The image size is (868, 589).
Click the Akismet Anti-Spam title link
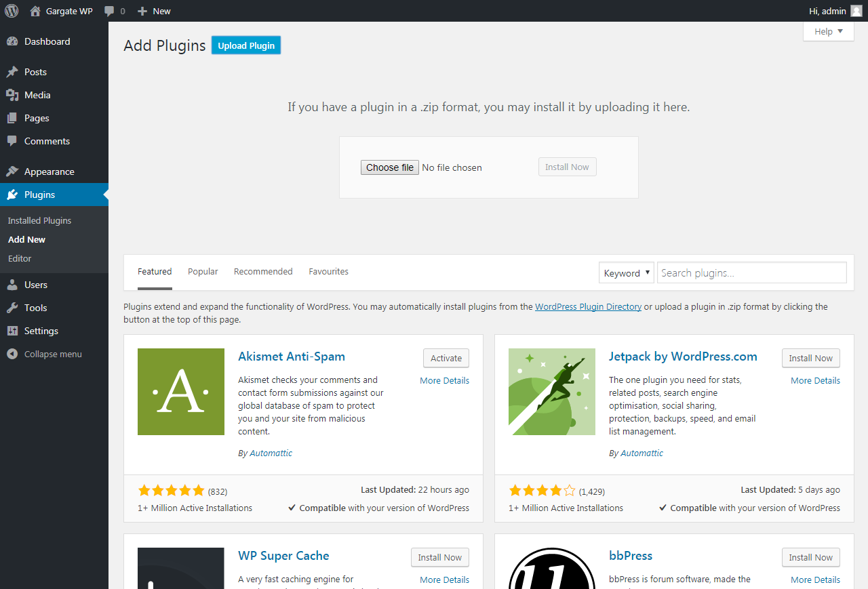tap(292, 357)
